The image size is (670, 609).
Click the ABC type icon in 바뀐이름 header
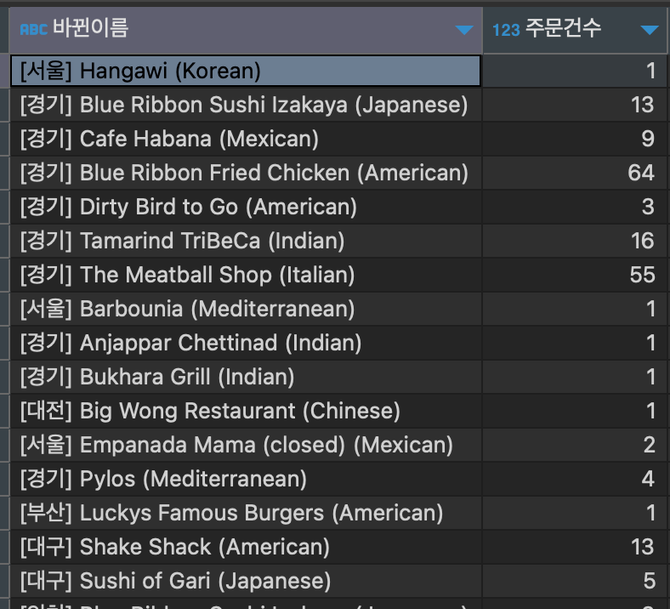33,29
